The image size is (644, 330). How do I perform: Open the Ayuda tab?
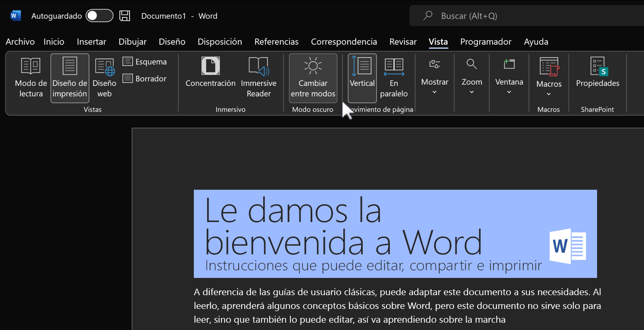[x=536, y=42]
